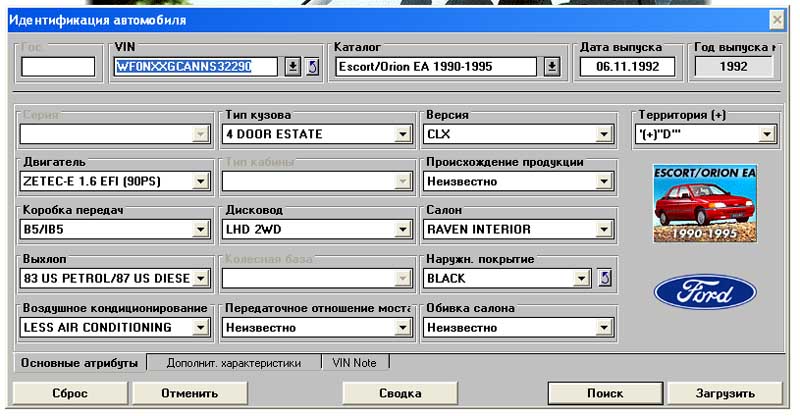The height and width of the screenshot is (416, 800).
Task: Open the Воздушное кондиционирование dropdown
Action: point(201,327)
